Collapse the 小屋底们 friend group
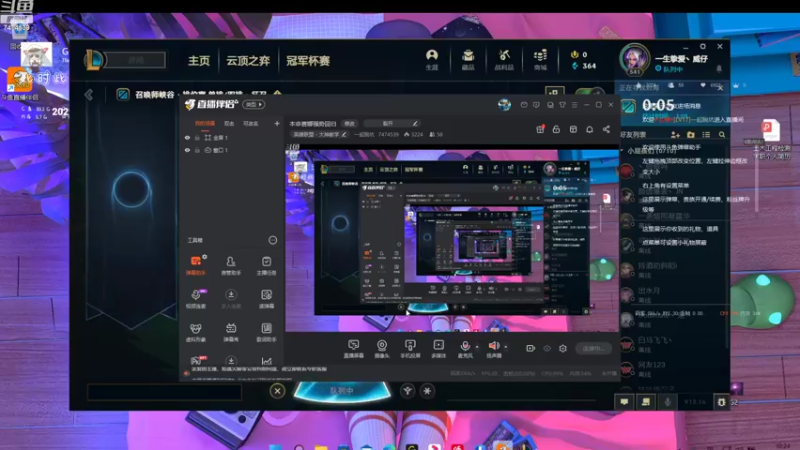 pos(622,151)
